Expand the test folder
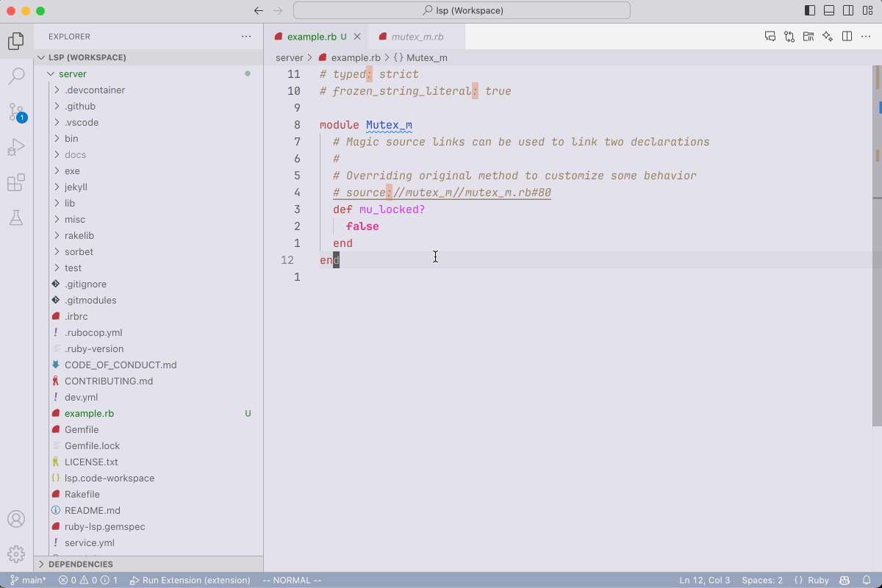The image size is (882, 588). (x=148, y=268)
